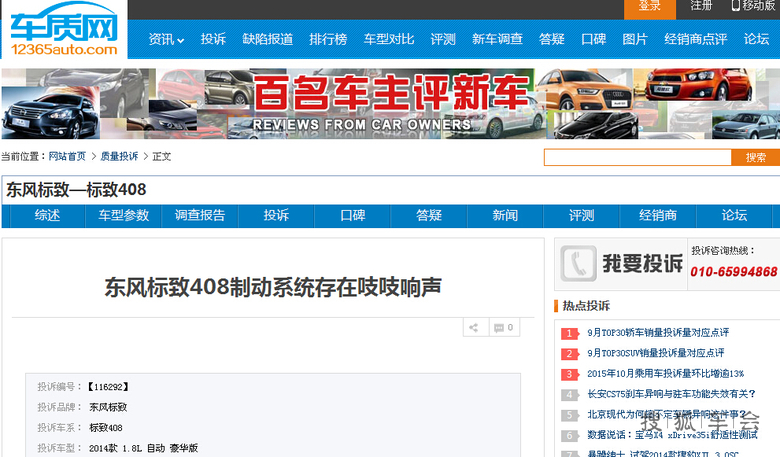
Task: Click the phone icon beside 我要投诉
Action: tap(577, 264)
